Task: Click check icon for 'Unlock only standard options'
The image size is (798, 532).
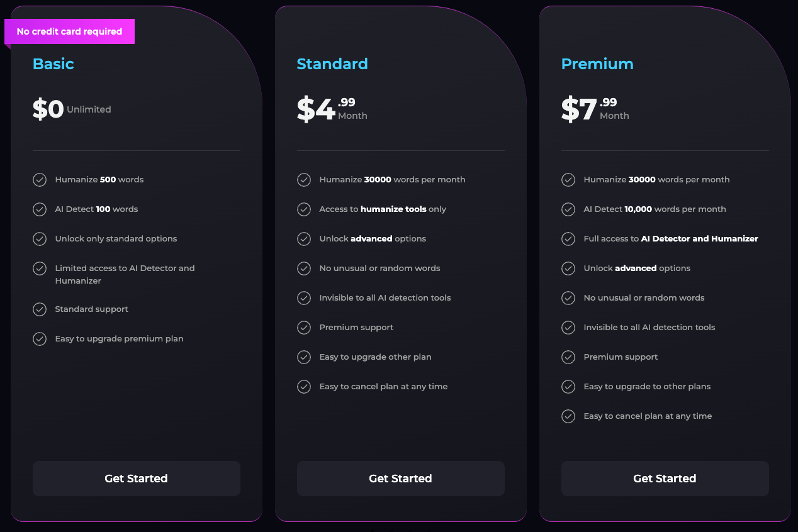Action: pos(40,239)
